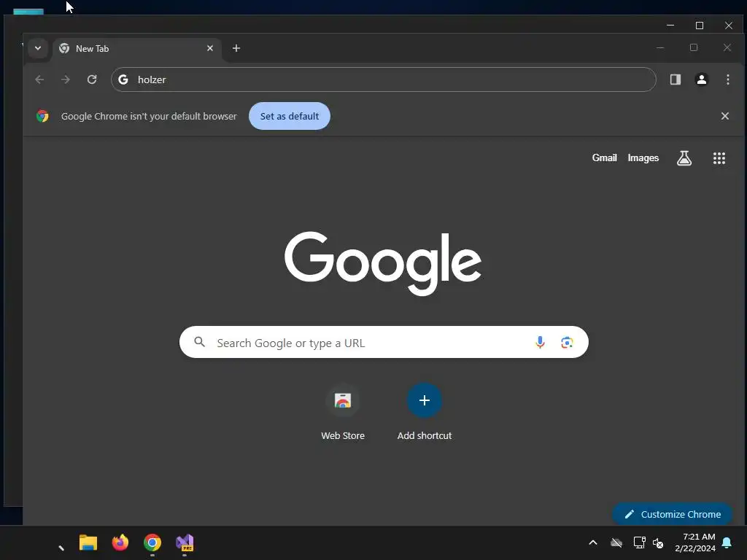Dismiss the default browser notification bar
The image size is (747, 560).
pos(724,116)
